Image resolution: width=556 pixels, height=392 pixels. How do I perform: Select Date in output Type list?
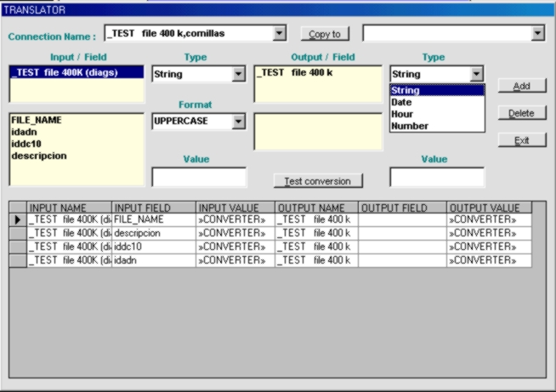402,102
